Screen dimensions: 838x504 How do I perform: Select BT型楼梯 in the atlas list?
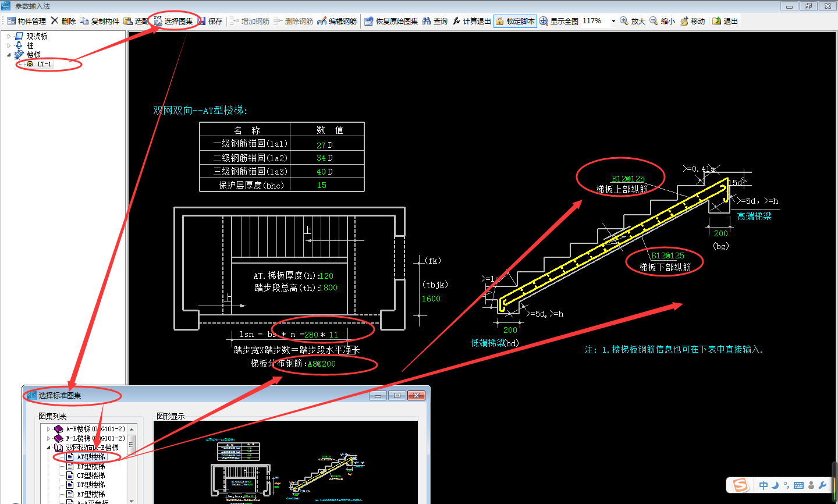91,466
